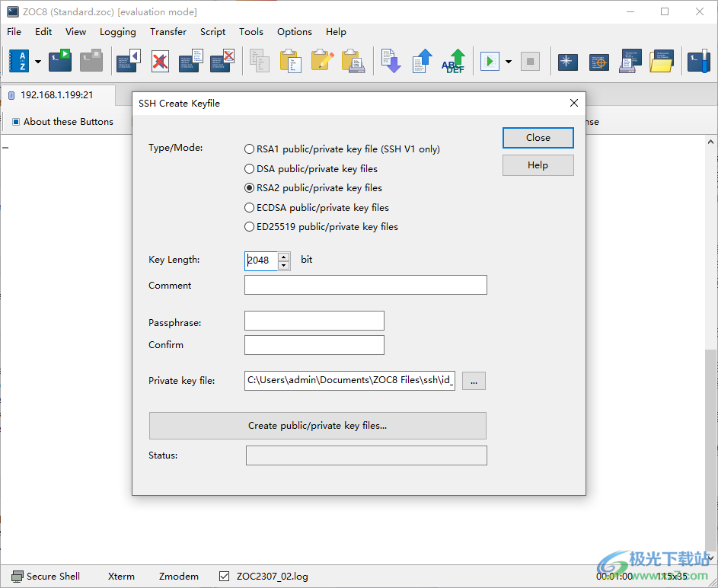Select DSA public/private key files option
Image resolution: width=718 pixels, height=588 pixels.
(250, 169)
